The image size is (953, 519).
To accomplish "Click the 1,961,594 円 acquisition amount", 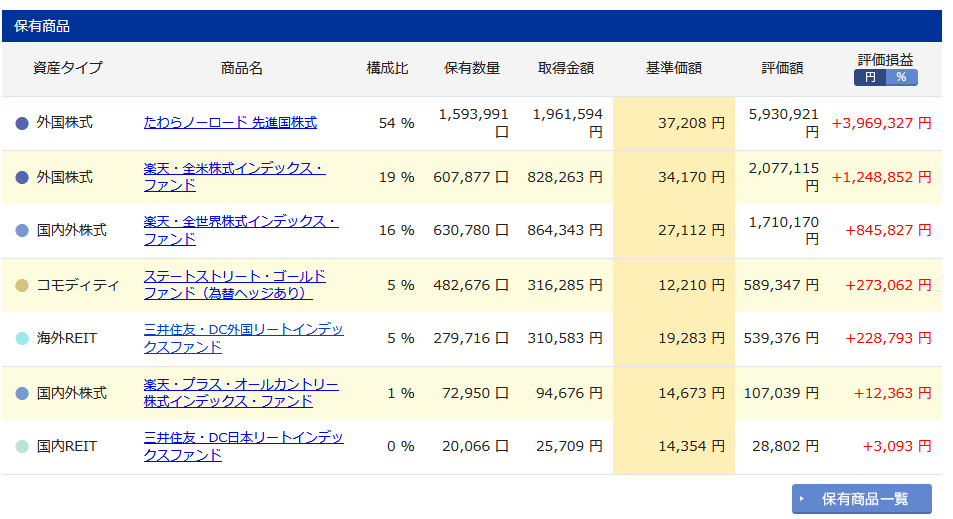I will click(x=568, y=123).
